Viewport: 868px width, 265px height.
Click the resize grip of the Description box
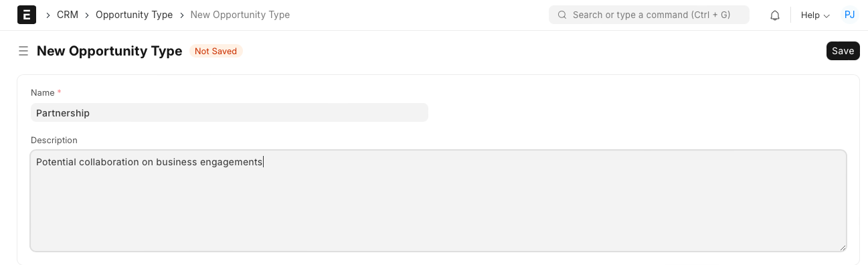(842, 247)
